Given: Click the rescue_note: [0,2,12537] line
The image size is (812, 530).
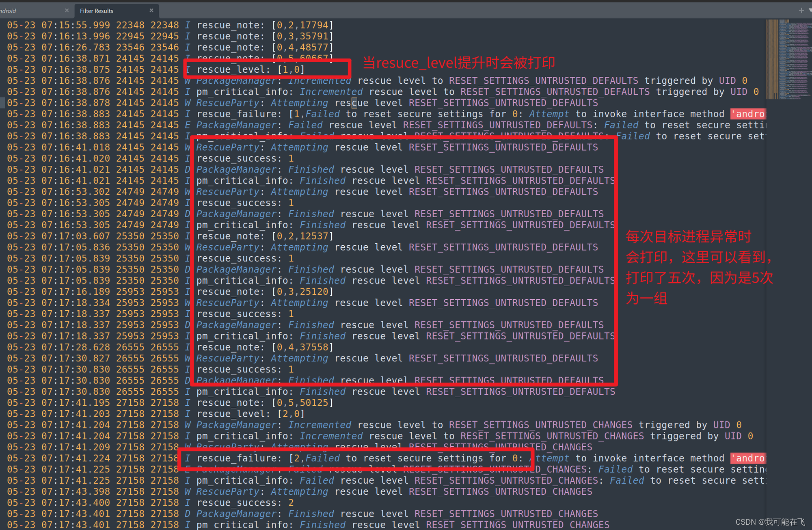Looking at the screenshot, I should pos(265,236).
